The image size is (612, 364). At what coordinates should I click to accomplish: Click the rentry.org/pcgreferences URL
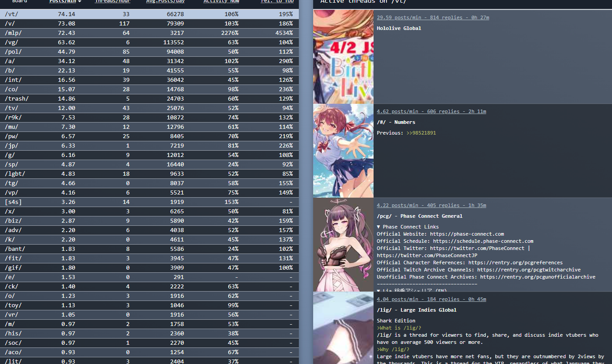pos(515,262)
